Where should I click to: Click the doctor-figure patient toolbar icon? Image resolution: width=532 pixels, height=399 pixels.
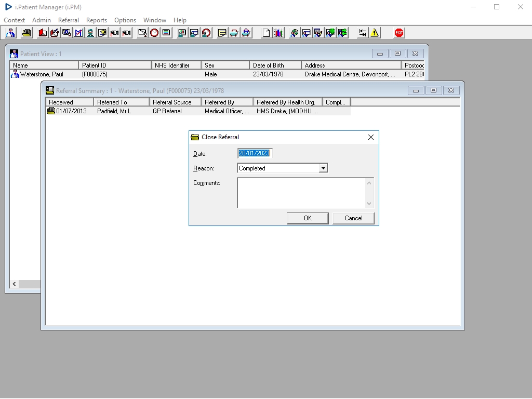coord(10,33)
